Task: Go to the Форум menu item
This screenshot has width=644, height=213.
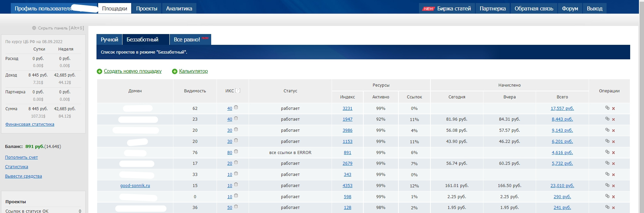Action: [x=570, y=8]
